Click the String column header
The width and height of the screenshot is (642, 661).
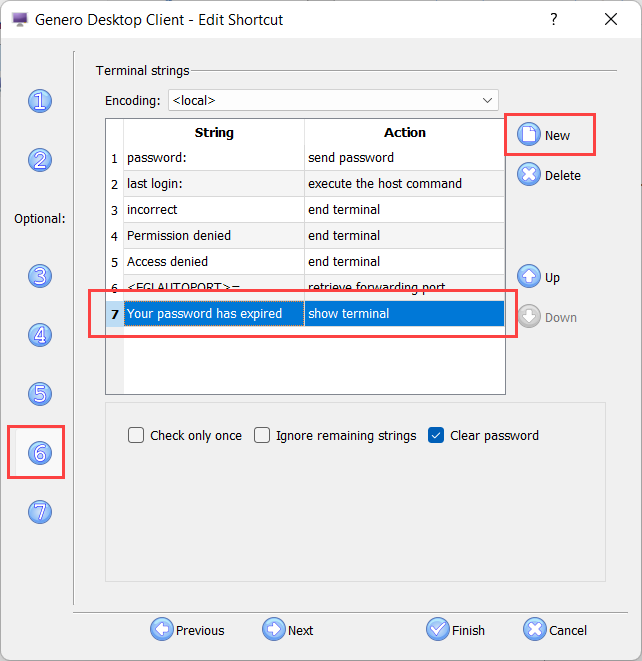[x=214, y=132]
